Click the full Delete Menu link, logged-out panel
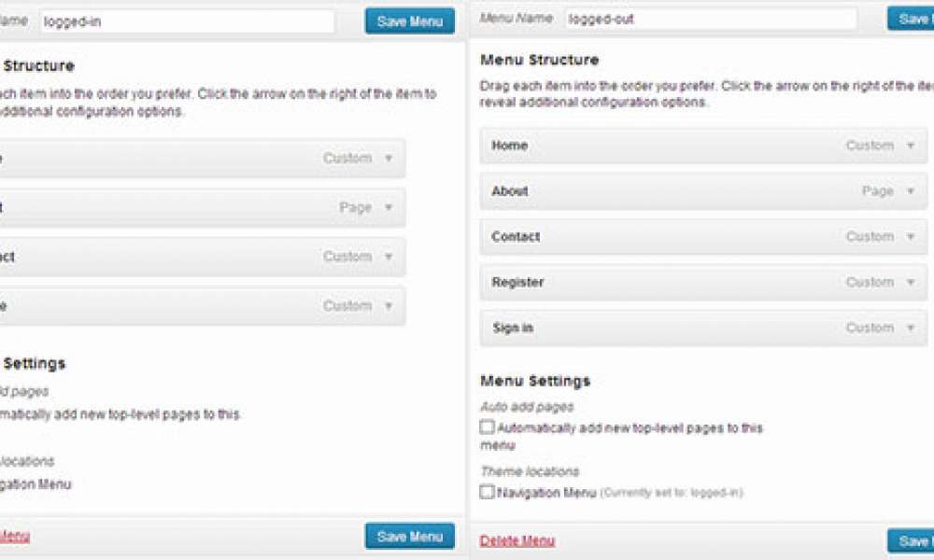The width and height of the screenshot is (934, 560). [517, 540]
